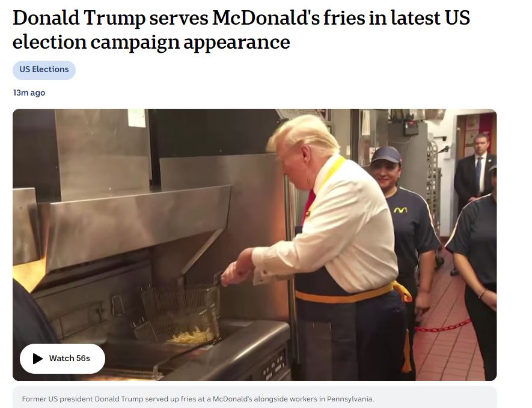This screenshot has width=532, height=408.
Task: Click the man in suit in background
Action: coord(475,169)
